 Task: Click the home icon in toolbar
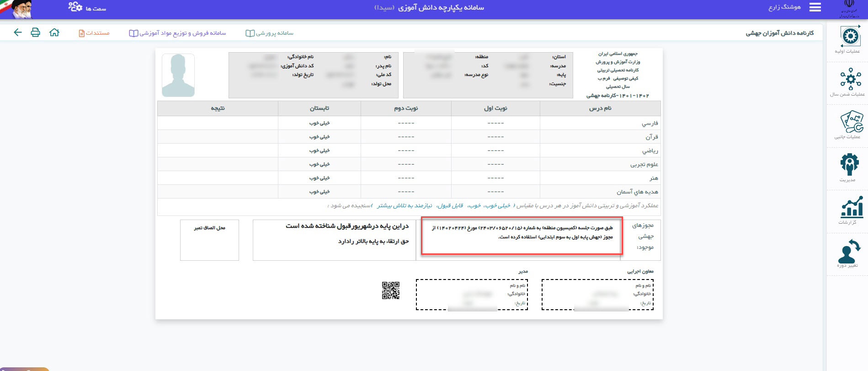pyautogui.click(x=54, y=32)
